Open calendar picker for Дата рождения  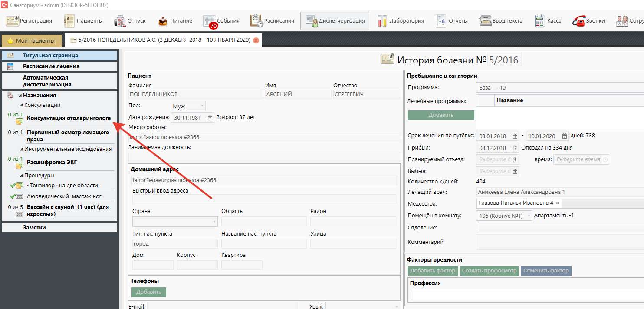pos(210,117)
